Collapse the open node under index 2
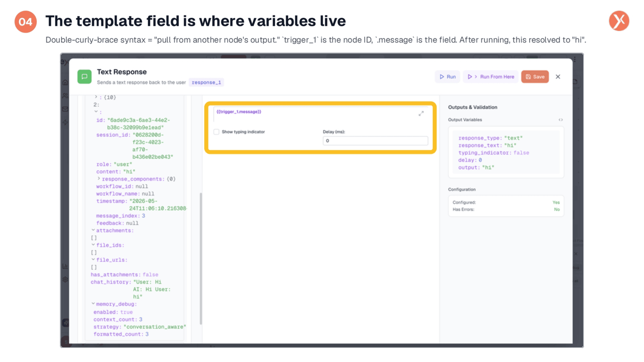The height and width of the screenshot is (362, 644). (96, 112)
